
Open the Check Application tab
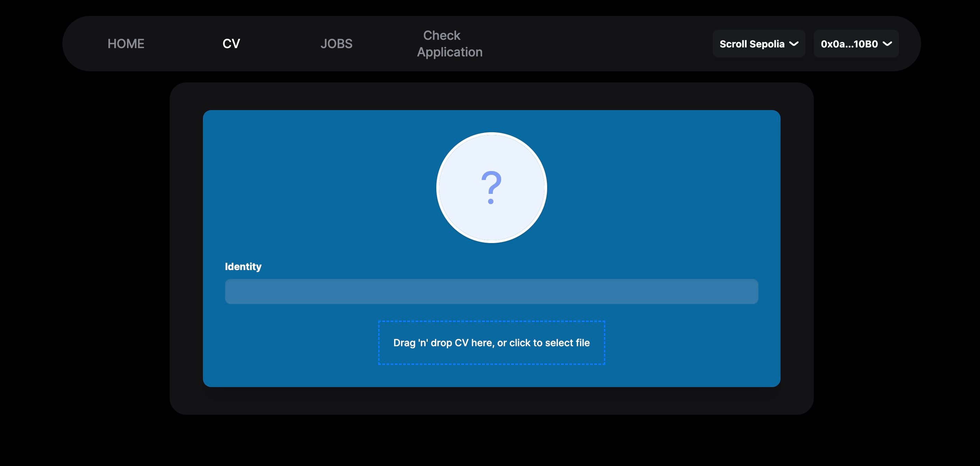pyautogui.click(x=450, y=44)
